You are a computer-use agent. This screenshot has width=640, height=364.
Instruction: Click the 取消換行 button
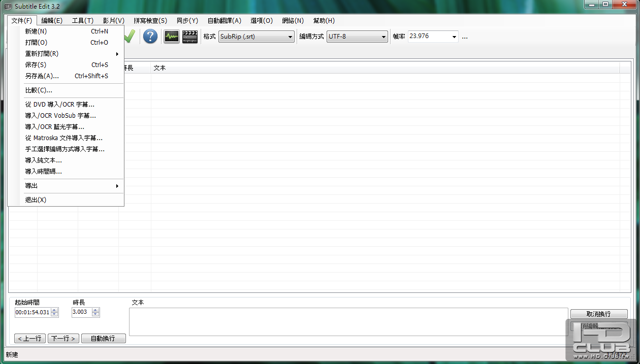tap(599, 314)
